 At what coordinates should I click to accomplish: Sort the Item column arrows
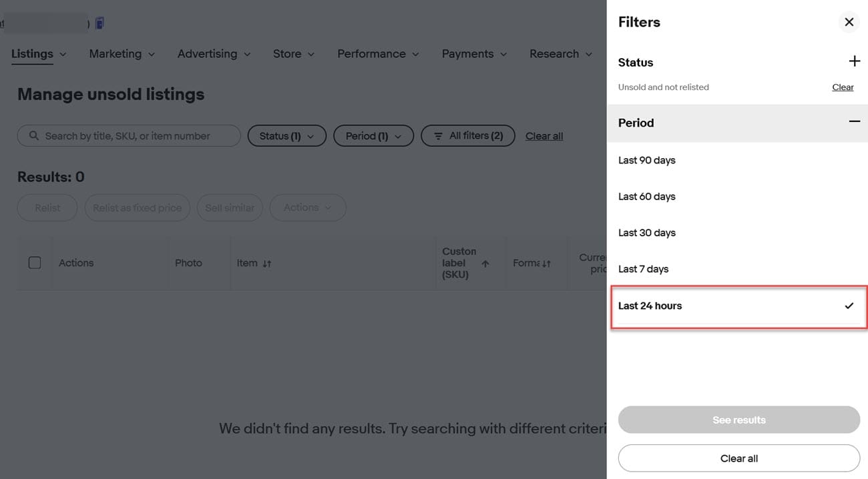[x=267, y=264]
